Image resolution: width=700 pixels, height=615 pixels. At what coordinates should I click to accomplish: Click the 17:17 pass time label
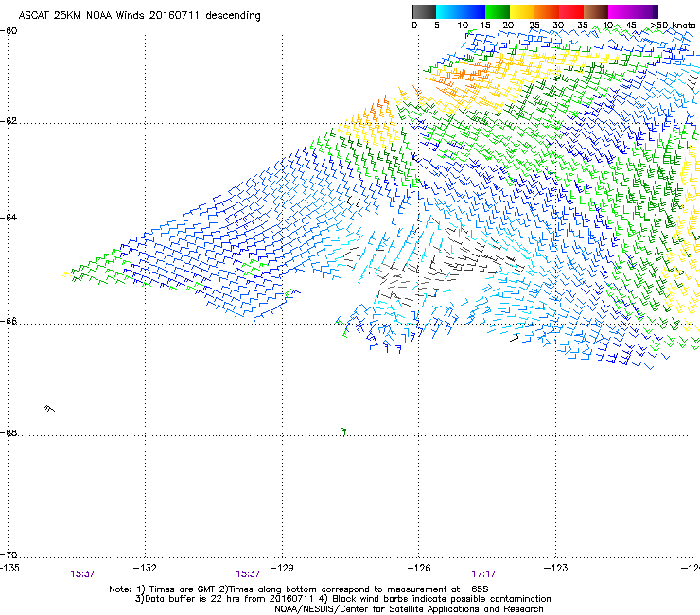pyautogui.click(x=483, y=574)
